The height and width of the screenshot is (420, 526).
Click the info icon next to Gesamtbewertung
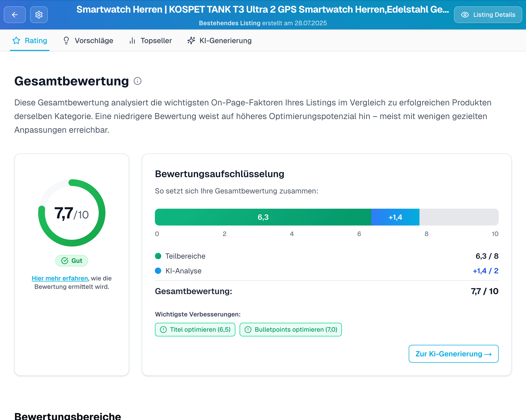pos(138,81)
